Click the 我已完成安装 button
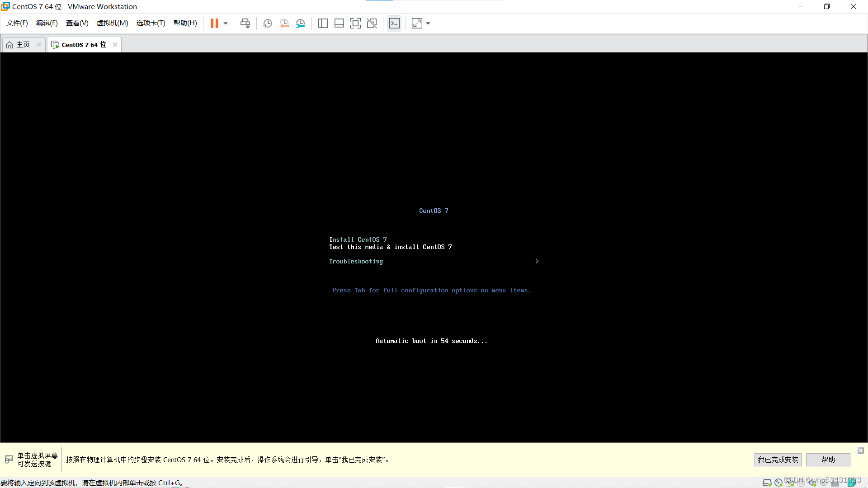The width and height of the screenshot is (868, 488). coord(778,460)
